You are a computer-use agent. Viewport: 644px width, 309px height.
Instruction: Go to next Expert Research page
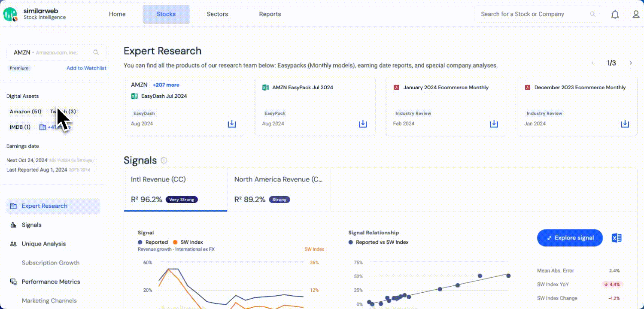point(631,63)
